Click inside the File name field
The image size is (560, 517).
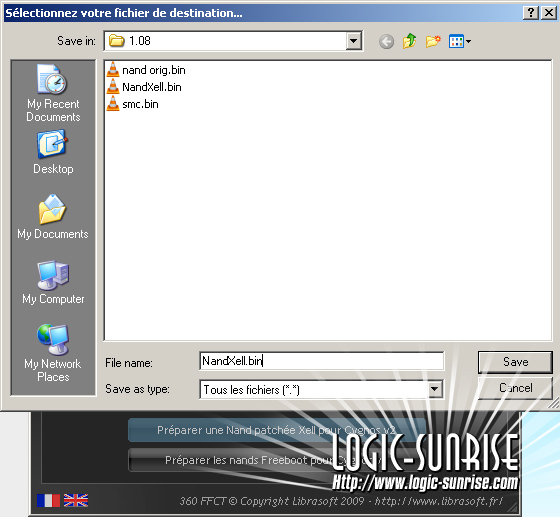tap(321, 361)
